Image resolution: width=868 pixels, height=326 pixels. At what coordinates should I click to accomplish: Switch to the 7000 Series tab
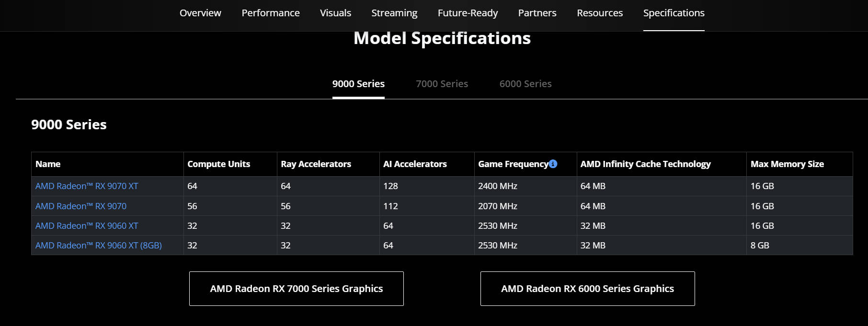coord(442,84)
